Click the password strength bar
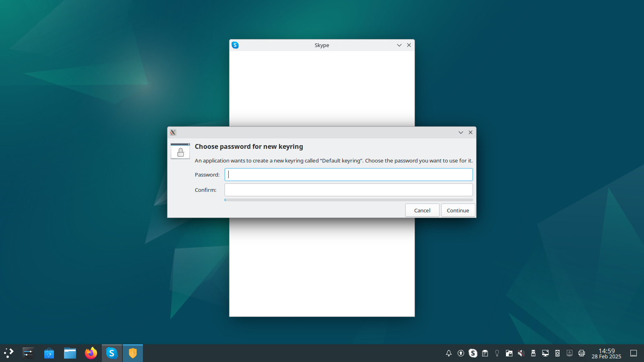 pyautogui.click(x=349, y=200)
